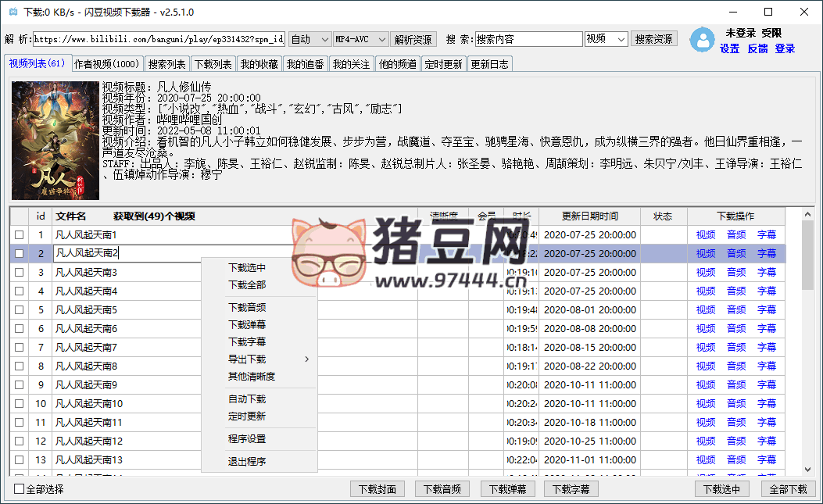Switch to the 下载列表 tab
This screenshot has height=504, width=823.
coord(213,64)
